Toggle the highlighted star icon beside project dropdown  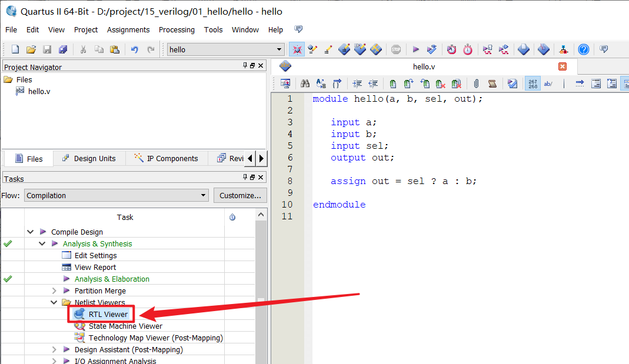pyautogui.click(x=297, y=49)
